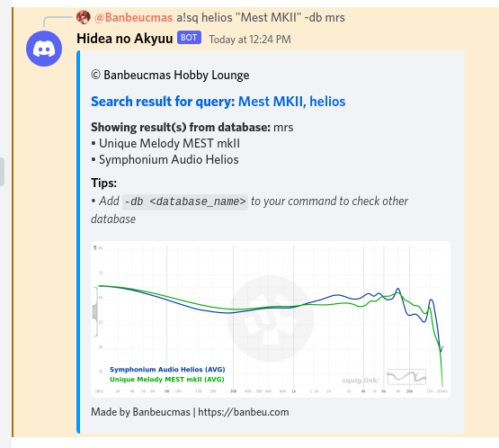499x448 pixels.
Task: Click the small replied-user avatar
Action: click(84, 17)
